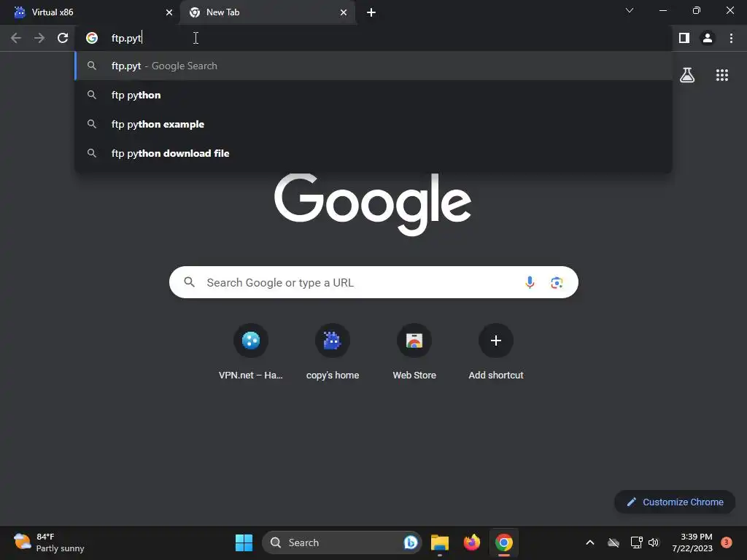Start voice search with the microphone icon
747x560 pixels.
(530, 282)
